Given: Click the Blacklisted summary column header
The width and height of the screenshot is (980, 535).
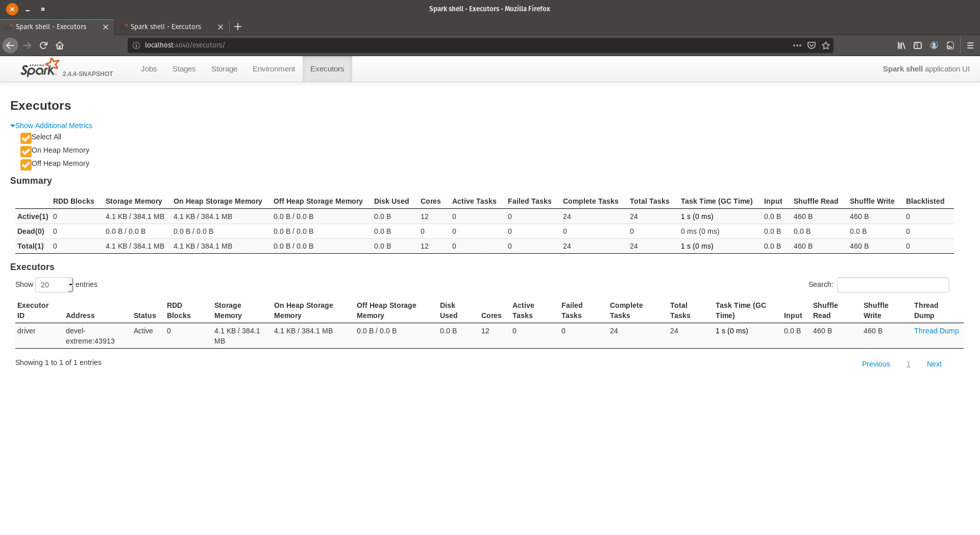Looking at the screenshot, I should point(925,201).
